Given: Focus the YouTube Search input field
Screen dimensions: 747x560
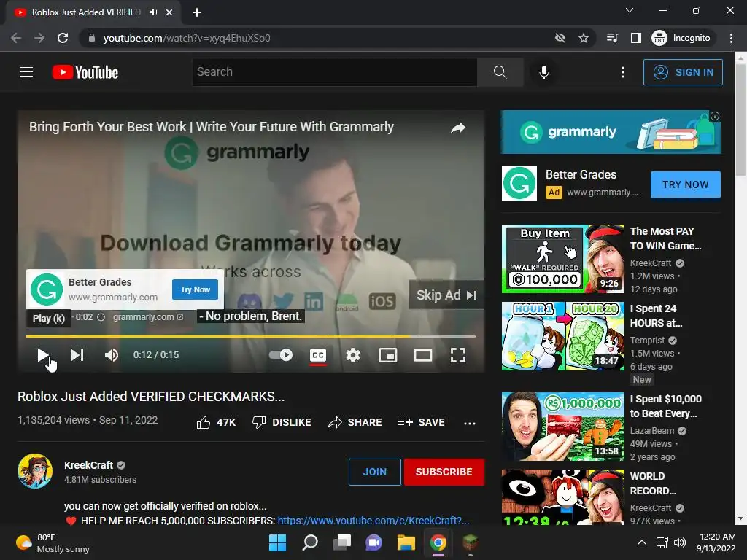Looking at the screenshot, I should click(x=334, y=72).
